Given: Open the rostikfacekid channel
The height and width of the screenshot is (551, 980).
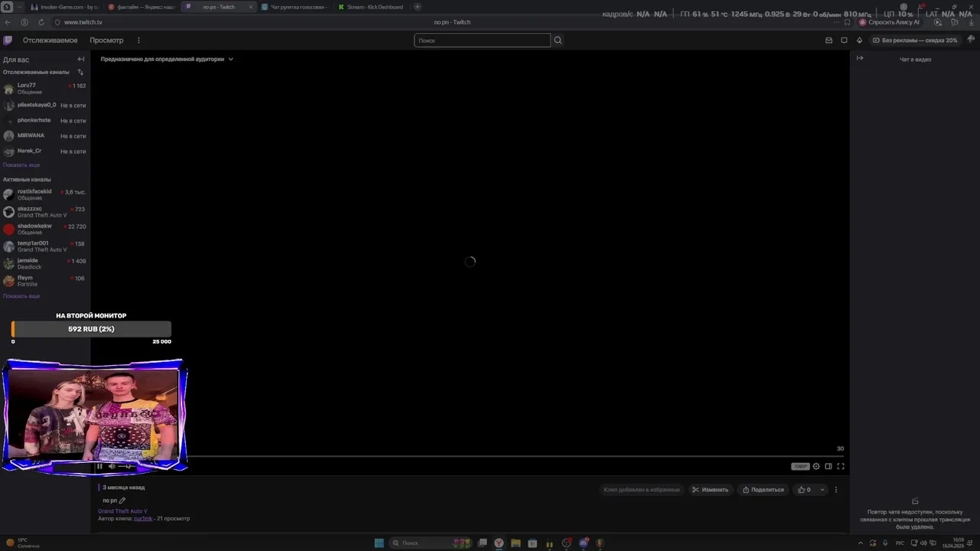Looking at the screenshot, I should click(x=45, y=194).
